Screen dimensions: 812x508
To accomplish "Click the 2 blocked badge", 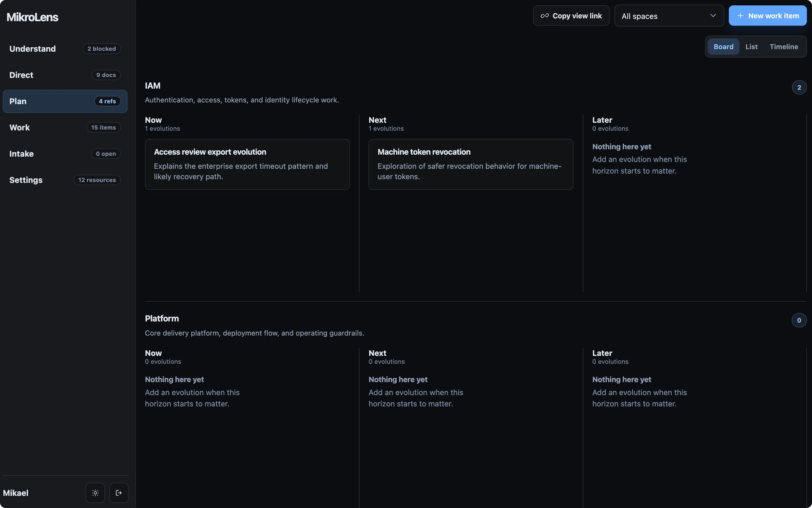I will pos(102,49).
